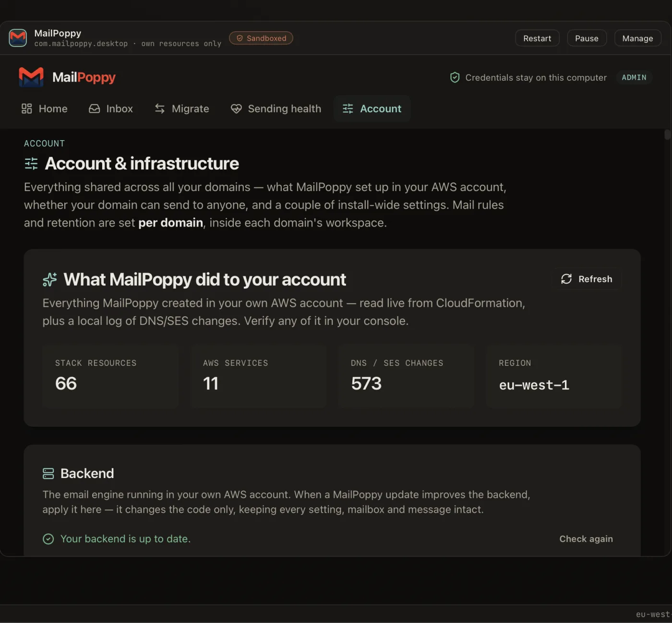
Task: Refresh the account resources list
Action: pyautogui.click(x=587, y=279)
